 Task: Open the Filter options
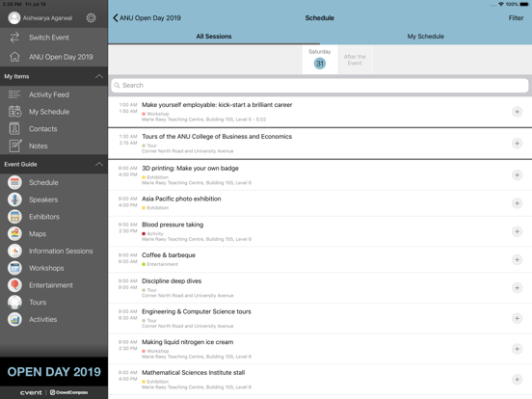516,18
